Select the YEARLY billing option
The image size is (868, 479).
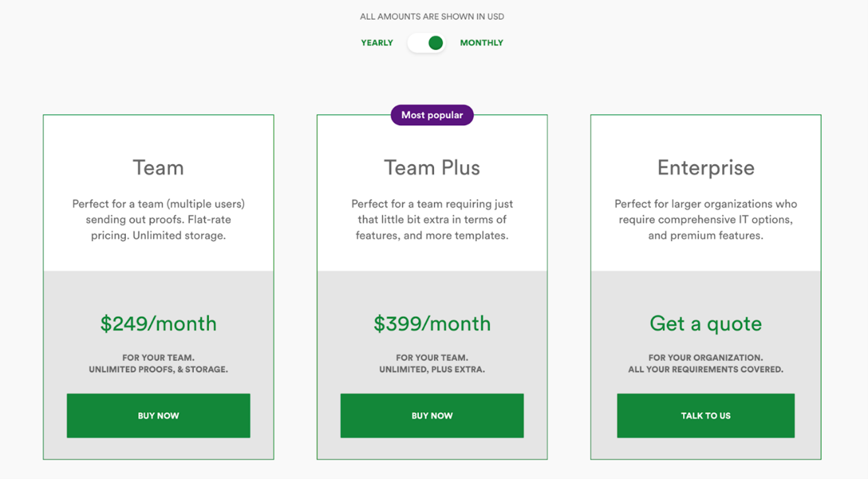tap(377, 42)
